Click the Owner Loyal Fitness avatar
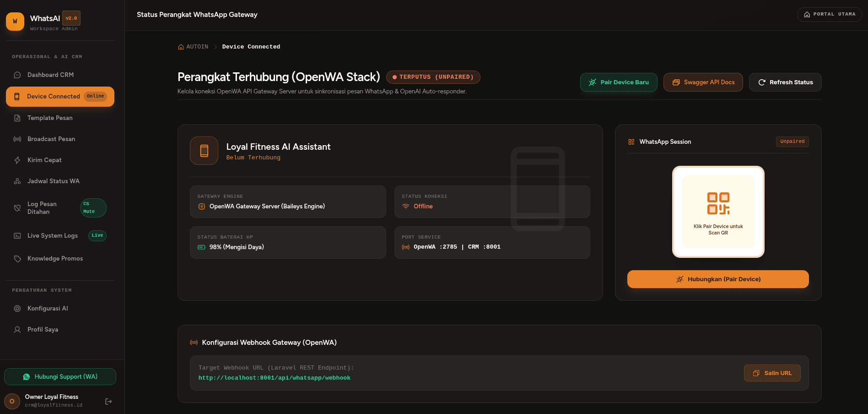 (x=12, y=401)
